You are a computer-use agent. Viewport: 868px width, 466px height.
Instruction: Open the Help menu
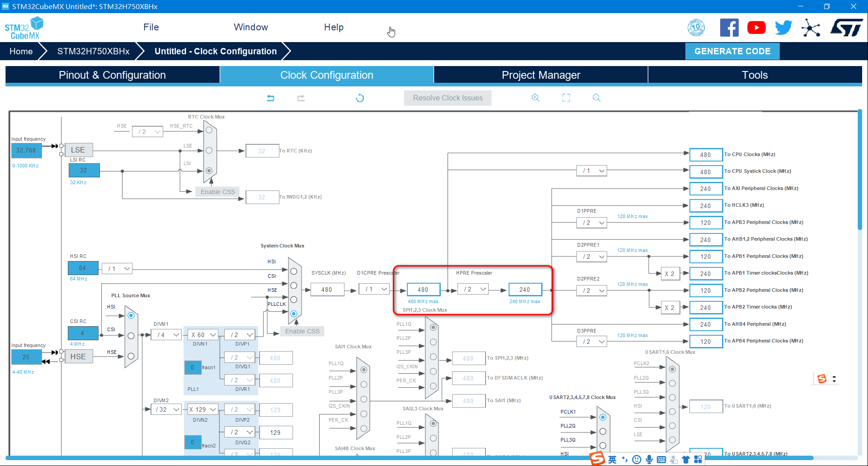click(x=334, y=27)
